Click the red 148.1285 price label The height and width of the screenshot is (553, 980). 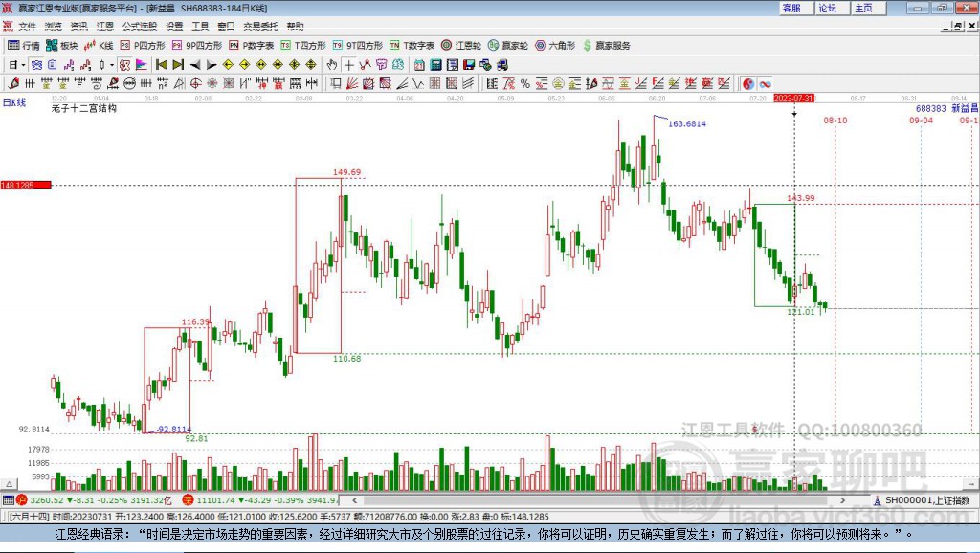[x=26, y=186]
